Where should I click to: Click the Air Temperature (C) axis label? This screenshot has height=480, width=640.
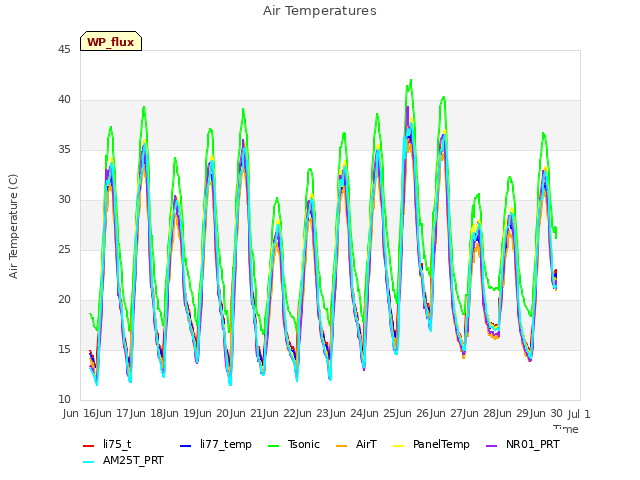tap(13, 227)
